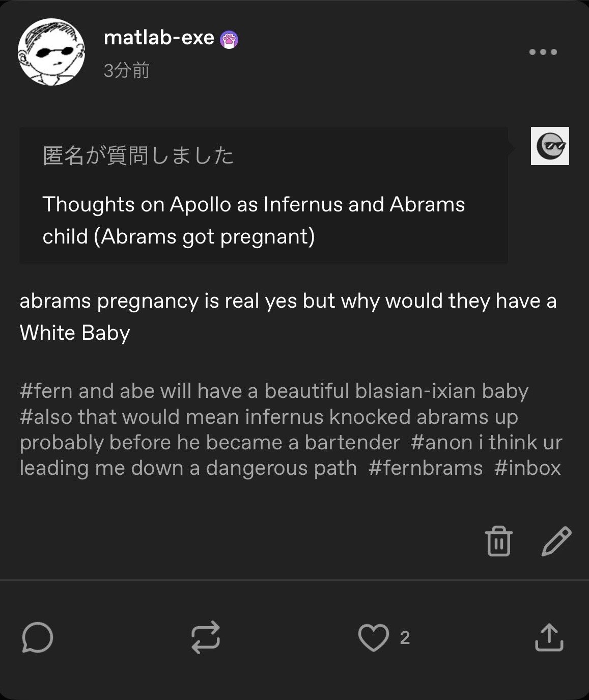Viewport: 589px width, 700px height.
Task: Share the post with upload icon
Action: (549, 637)
